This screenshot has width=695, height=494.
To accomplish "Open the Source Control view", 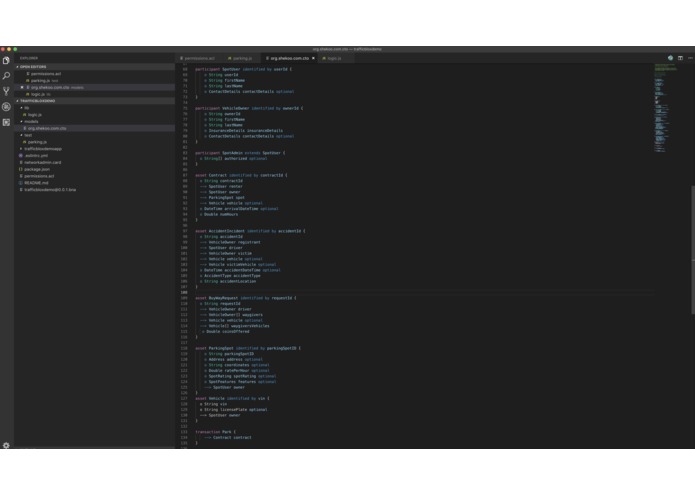I will (x=6, y=91).
